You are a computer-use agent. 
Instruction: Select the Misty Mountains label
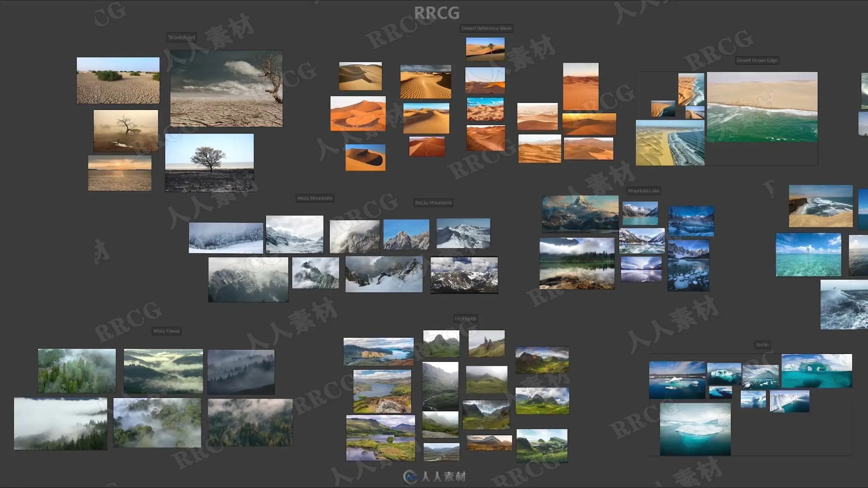[x=315, y=198]
